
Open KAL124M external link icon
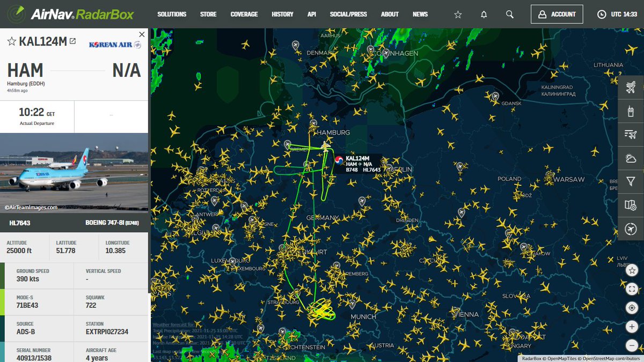click(x=72, y=41)
